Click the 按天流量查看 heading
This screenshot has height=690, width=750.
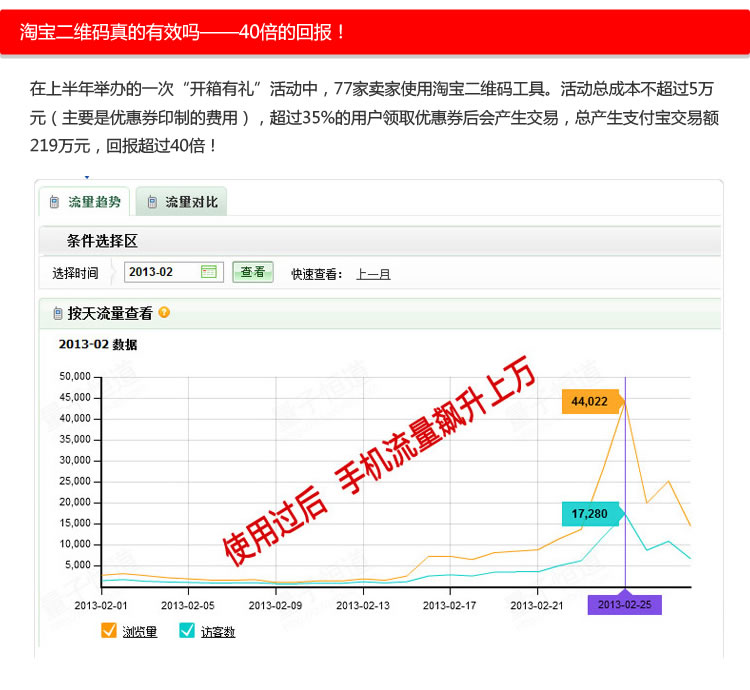pyautogui.click(x=110, y=313)
